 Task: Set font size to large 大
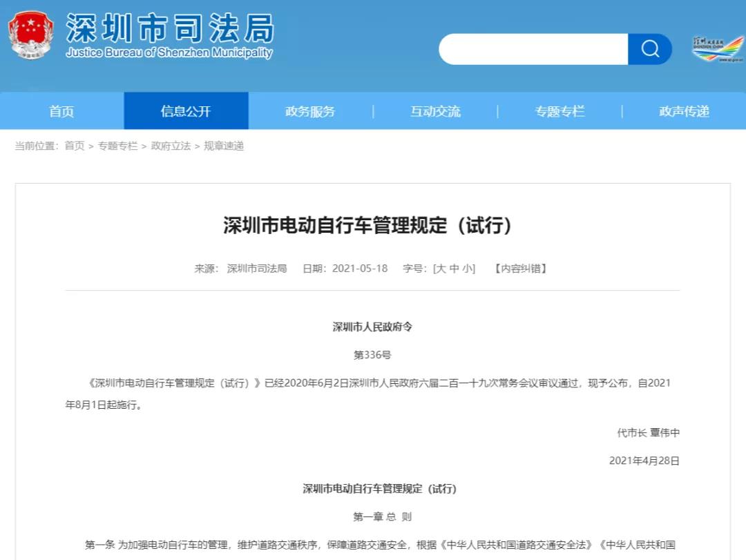tap(441, 269)
